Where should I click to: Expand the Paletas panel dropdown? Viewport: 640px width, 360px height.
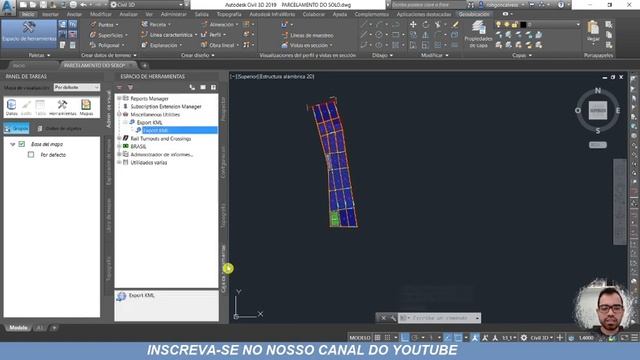point(39,55)
